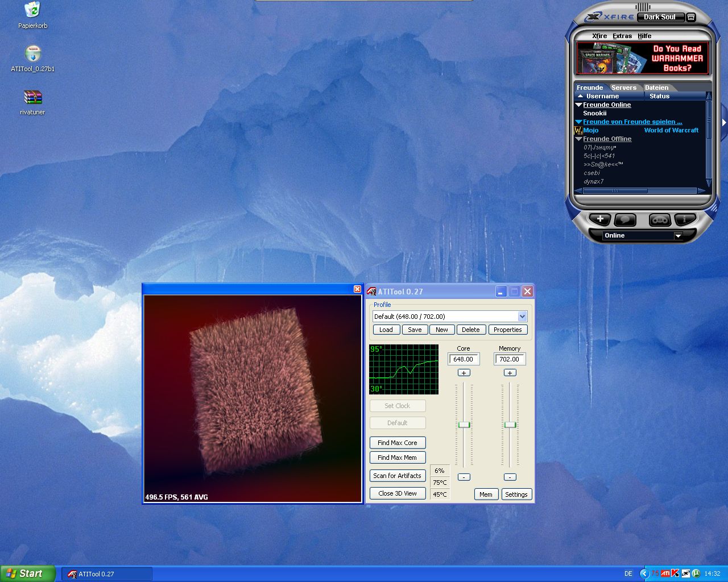Click the Mem button

pos(486,494)
